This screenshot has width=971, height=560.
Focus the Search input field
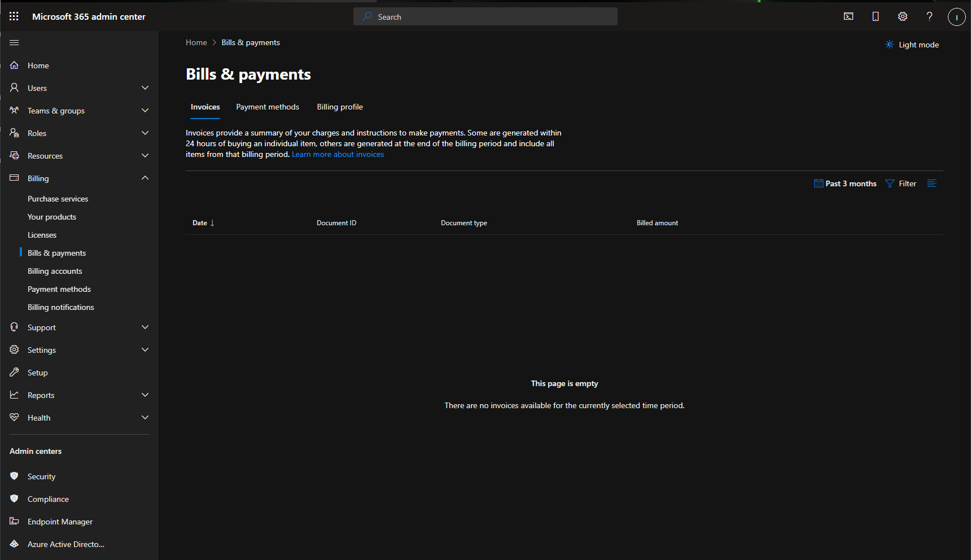485,16
